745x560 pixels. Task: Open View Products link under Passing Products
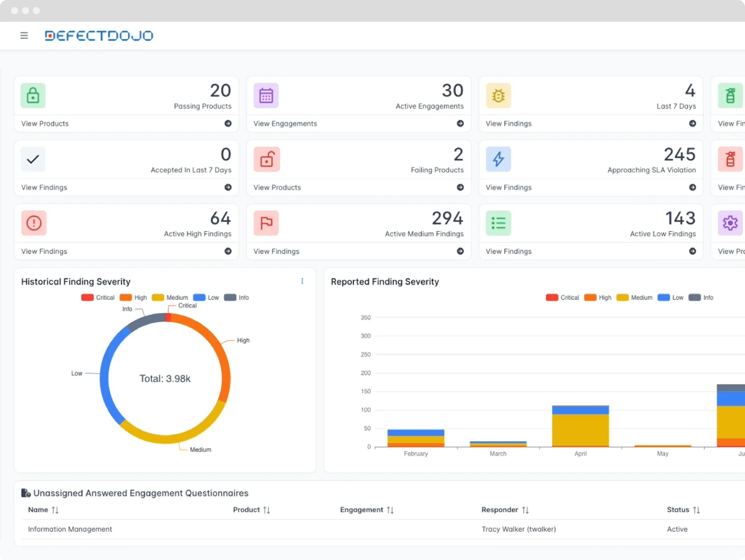point(45,123)
